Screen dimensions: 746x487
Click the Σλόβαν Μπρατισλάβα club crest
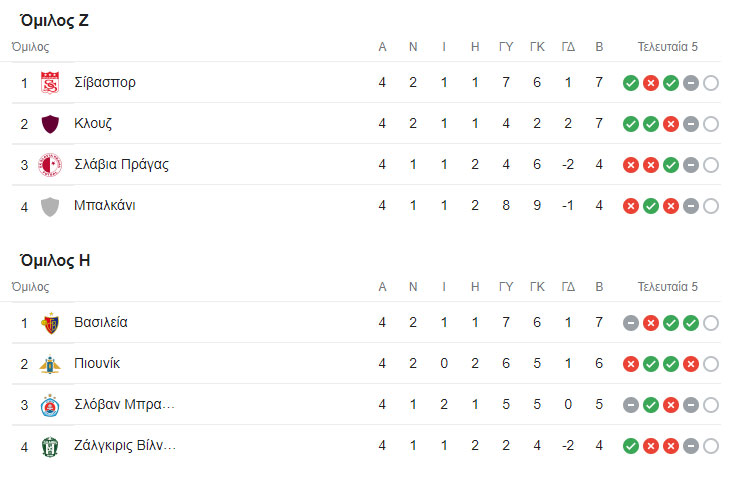[50, 405]
